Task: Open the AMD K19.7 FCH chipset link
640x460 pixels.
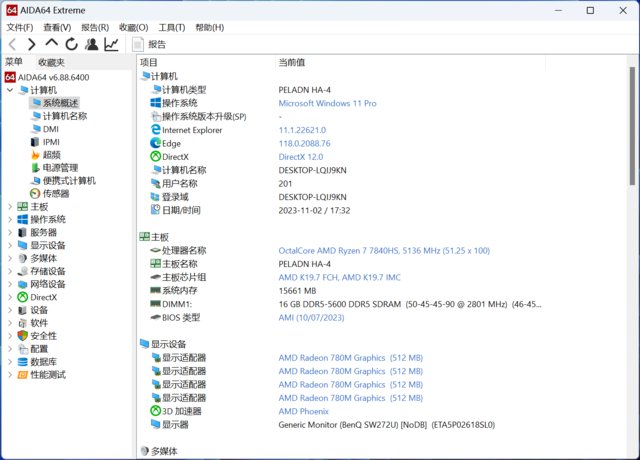Action: 339,278
